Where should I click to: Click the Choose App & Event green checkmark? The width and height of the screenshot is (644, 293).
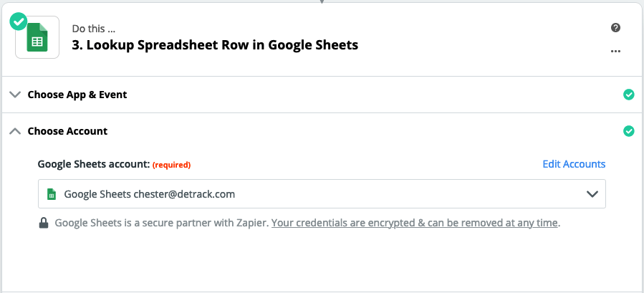click(x=628, y=95)
